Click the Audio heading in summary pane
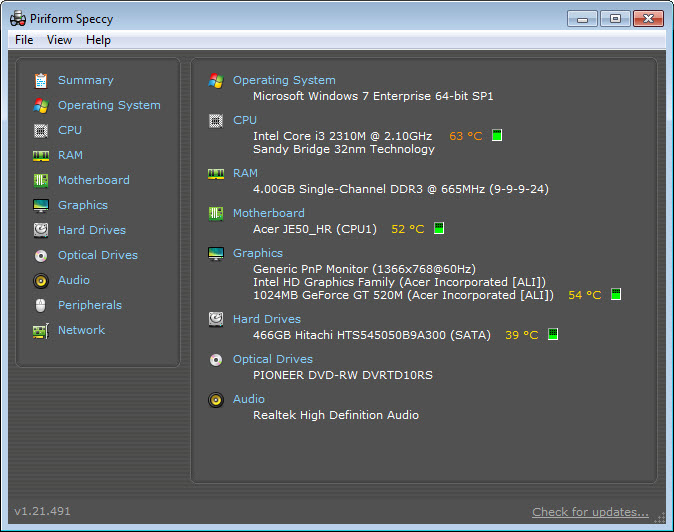Viewport: 674px width, 532px height. pos(248,399)
